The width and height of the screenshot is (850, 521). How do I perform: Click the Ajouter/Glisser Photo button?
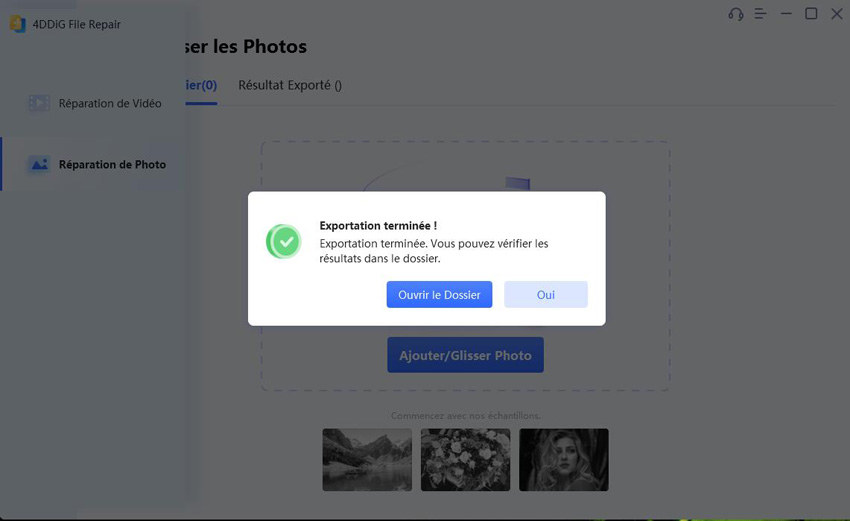tap(465, 355)
